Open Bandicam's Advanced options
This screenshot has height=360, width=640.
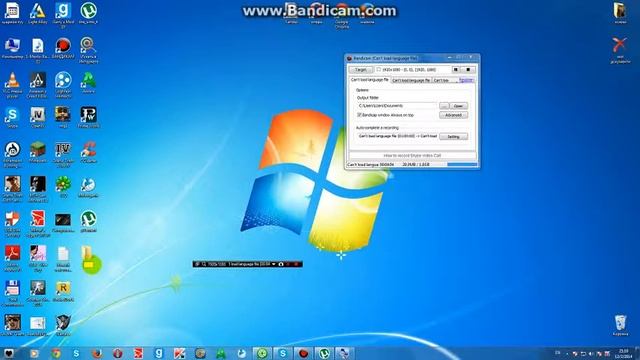(453, 115)
